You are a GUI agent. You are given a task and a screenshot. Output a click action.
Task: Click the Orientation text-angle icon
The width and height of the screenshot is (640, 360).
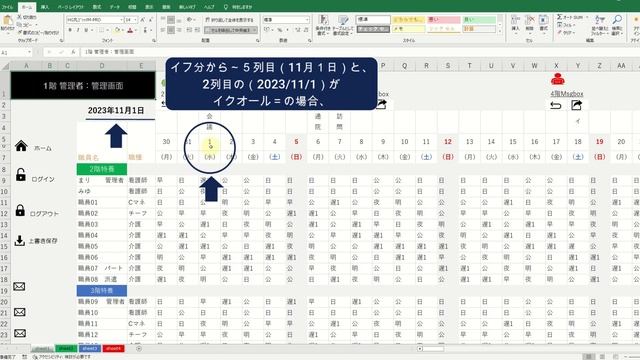tap(190, 20)
